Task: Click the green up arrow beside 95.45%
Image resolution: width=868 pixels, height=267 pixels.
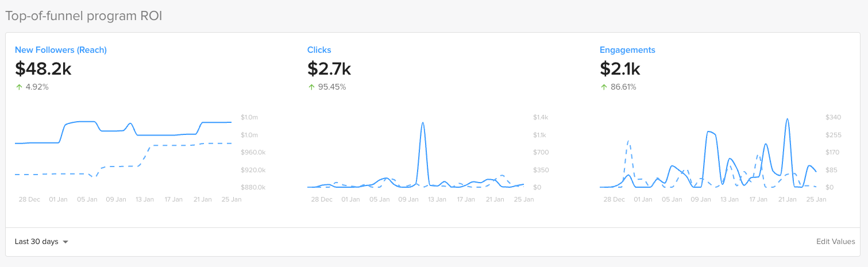Action: [x=311, y=87]
